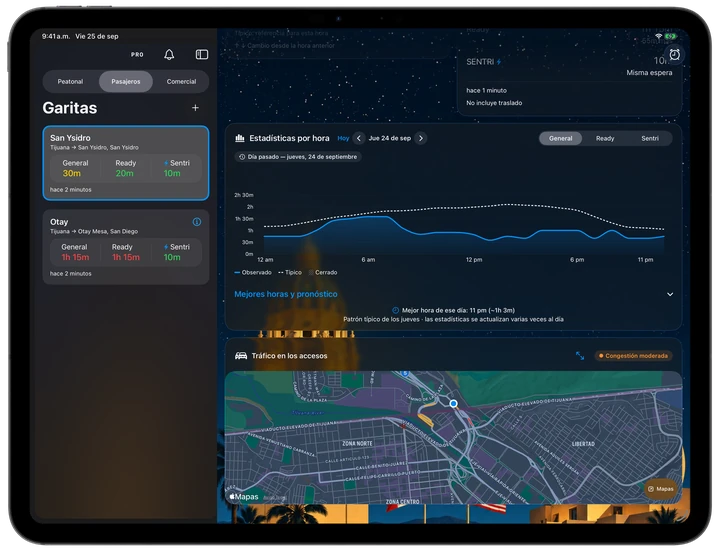Click San Ysidro Ready 20m value
Viewport: 720px width, 552px height.
tap(124, 173)
